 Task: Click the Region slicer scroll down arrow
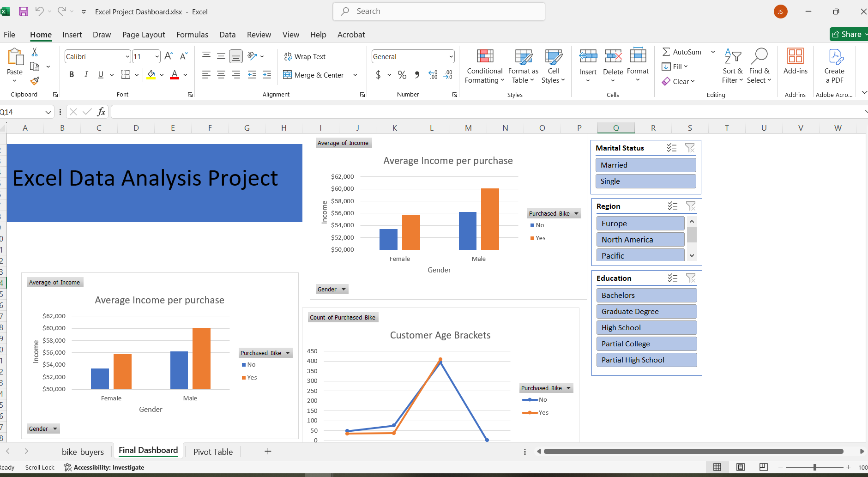click(692, 255)
